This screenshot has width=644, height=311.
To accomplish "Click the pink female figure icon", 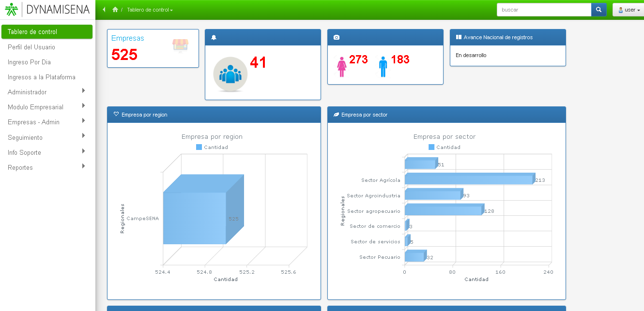I will tap(342, 67).
